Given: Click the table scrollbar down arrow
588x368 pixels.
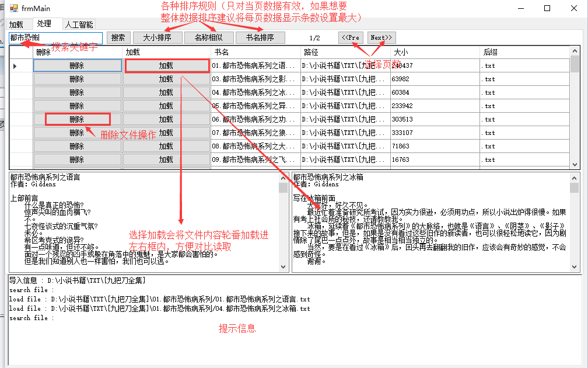Looking at the screenshot, I should point(575,165).
